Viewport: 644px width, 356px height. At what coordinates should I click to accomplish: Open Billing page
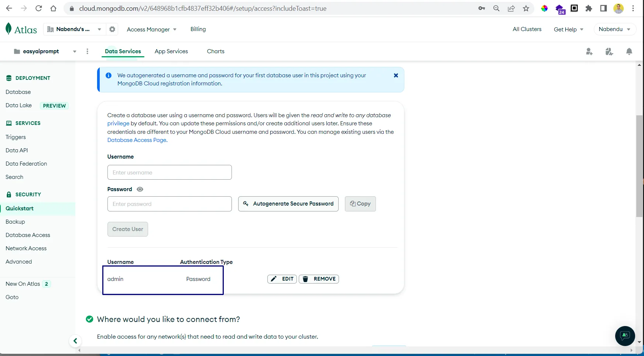click(x=198, y=29)
